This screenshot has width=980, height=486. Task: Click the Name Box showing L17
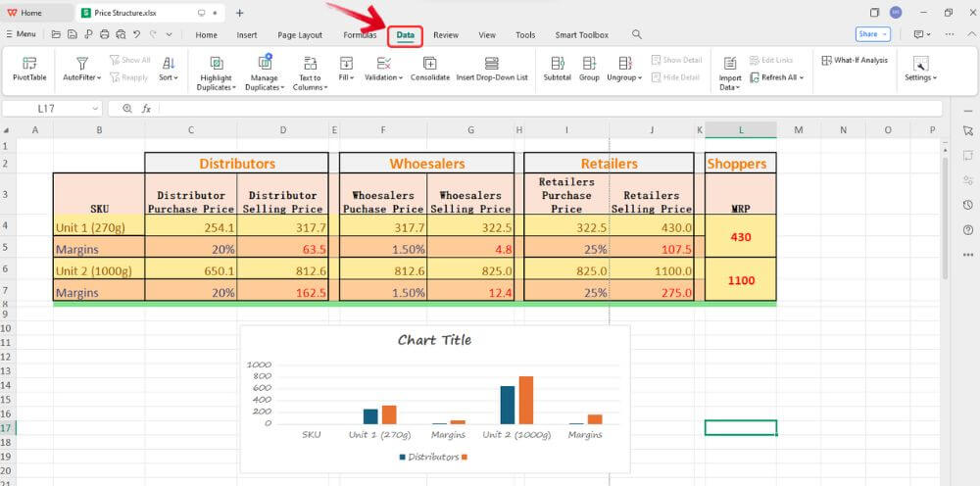click(x=46, y=109)
